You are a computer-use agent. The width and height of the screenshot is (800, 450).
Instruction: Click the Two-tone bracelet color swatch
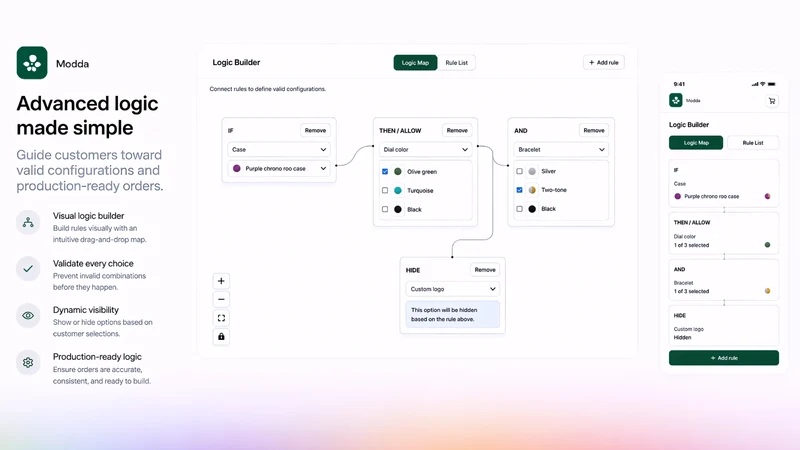[x=532, y=190]
